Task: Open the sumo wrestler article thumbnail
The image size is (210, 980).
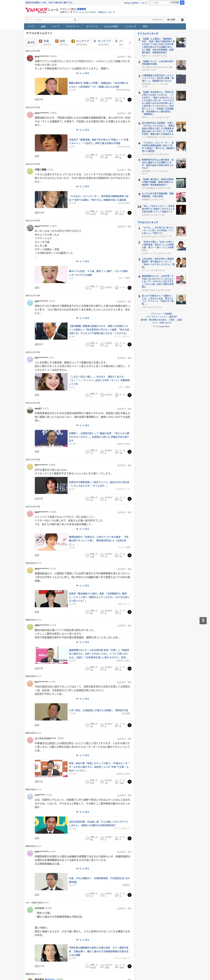Action: [51, 86]
